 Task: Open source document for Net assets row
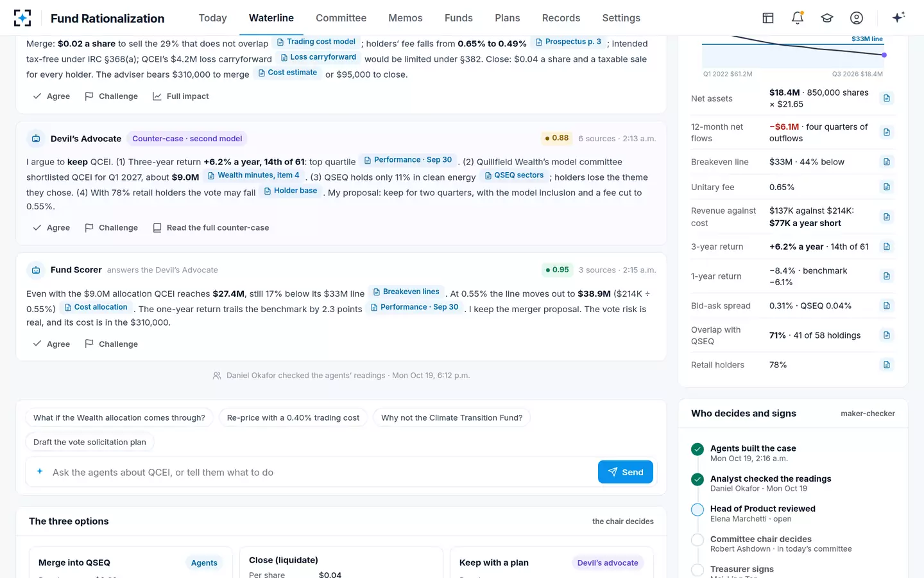(887, 98)
